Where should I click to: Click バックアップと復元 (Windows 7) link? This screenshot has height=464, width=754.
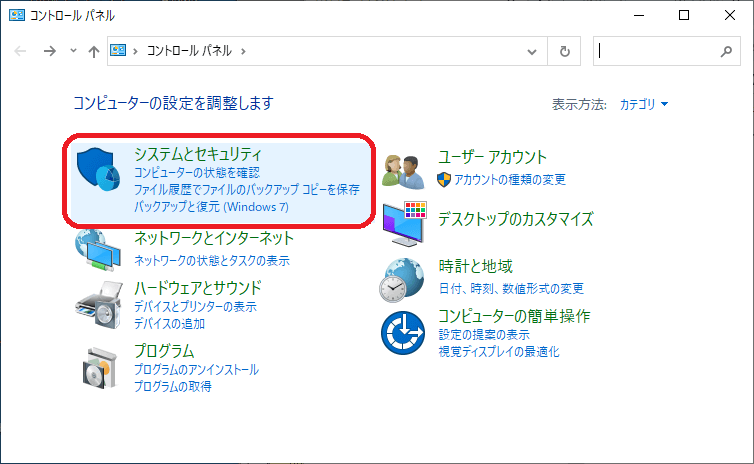[x=210, y=206]
